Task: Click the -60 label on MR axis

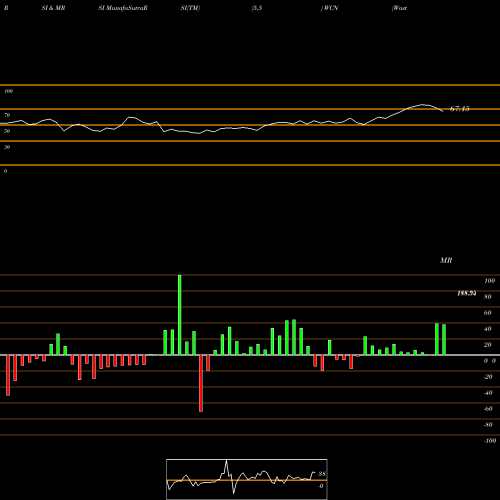Action: tap(488, 409)
